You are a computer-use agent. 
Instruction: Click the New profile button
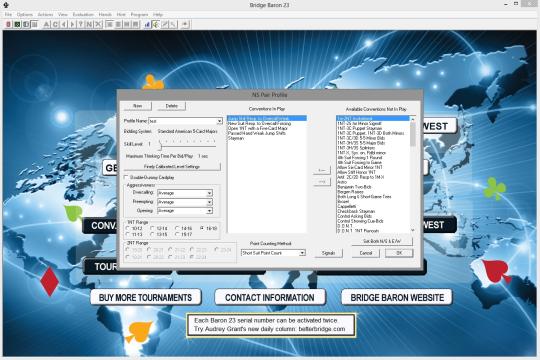(137, 106)
